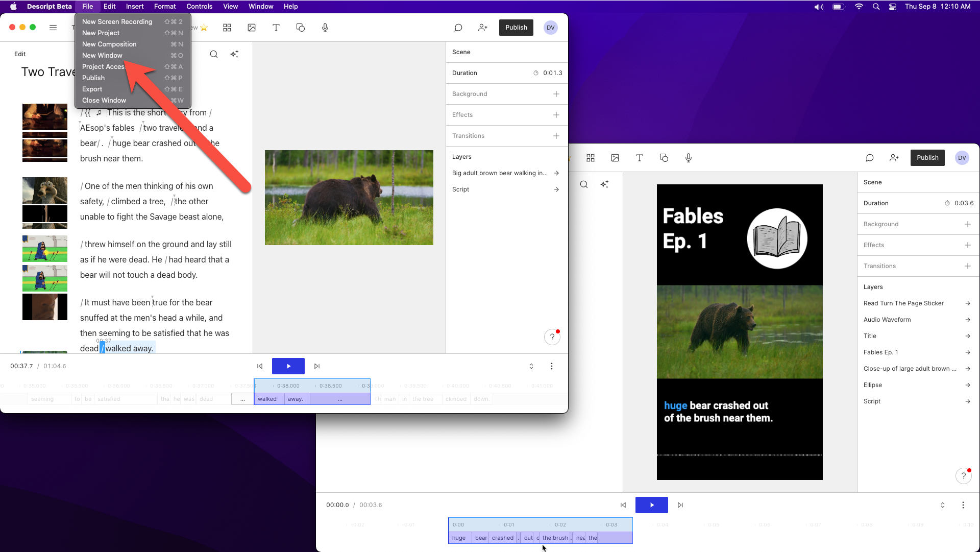
Task: Open the Insert menu
Action: (135, 7)
